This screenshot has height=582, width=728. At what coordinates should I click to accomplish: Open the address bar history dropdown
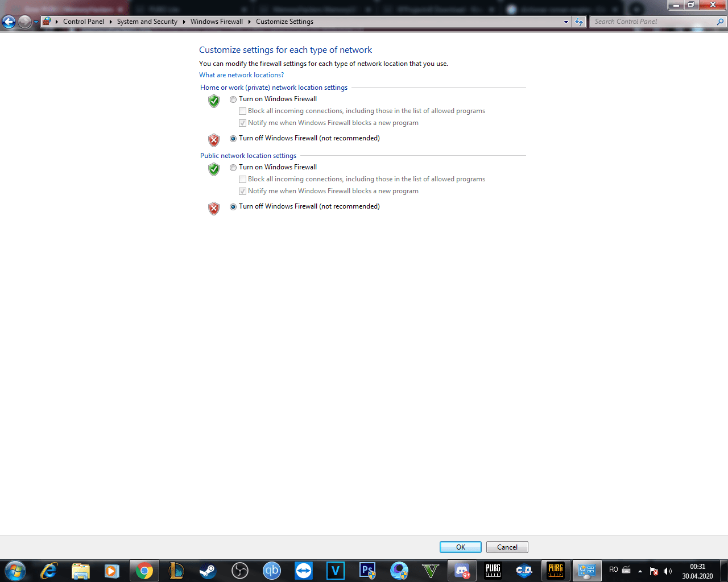point(566,22)
